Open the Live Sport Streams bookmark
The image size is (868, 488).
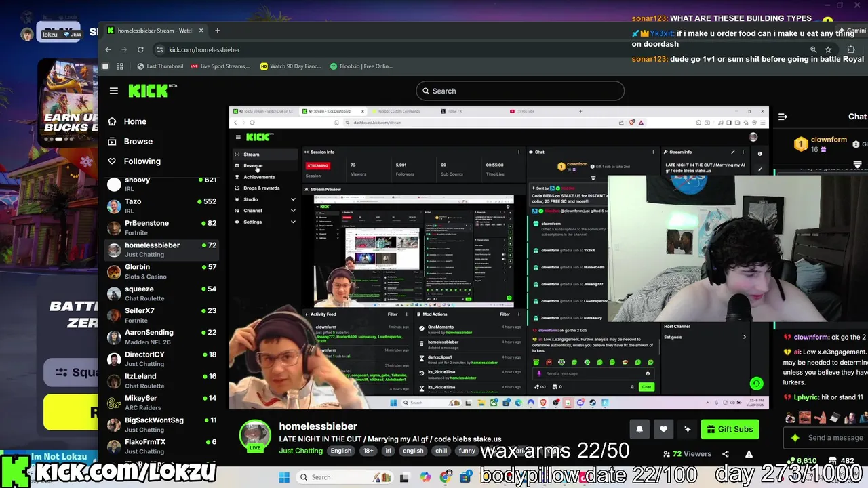pyautogui.click(x=220, y=66)
